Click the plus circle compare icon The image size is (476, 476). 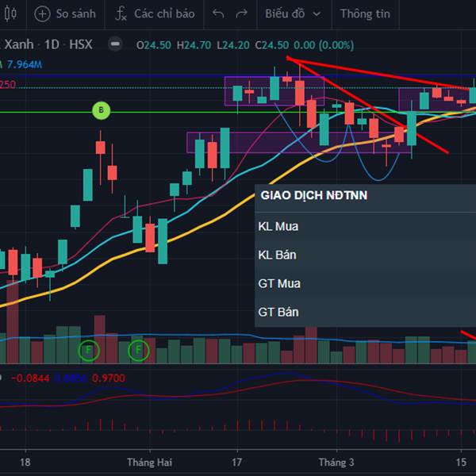click(x=42, y=14)
